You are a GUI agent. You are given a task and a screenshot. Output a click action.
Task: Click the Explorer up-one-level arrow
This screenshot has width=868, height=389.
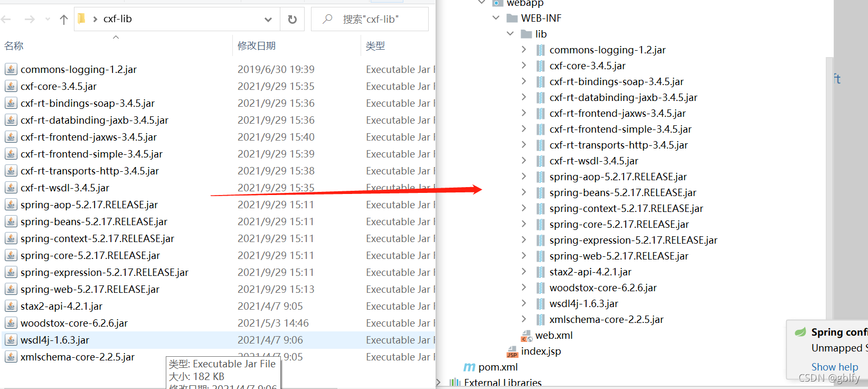tap(64, 20)
